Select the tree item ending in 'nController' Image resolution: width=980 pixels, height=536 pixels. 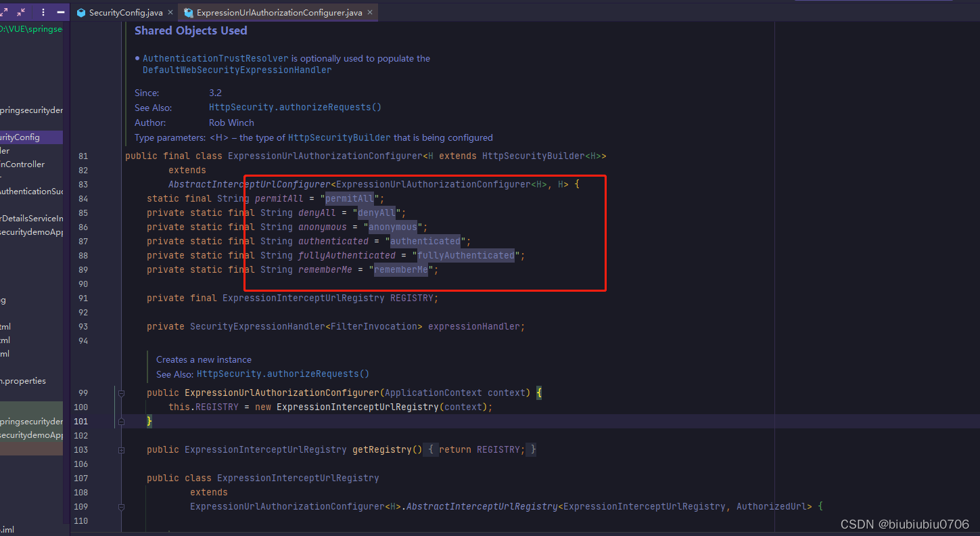pyautogui.click(x=23, y=164)
